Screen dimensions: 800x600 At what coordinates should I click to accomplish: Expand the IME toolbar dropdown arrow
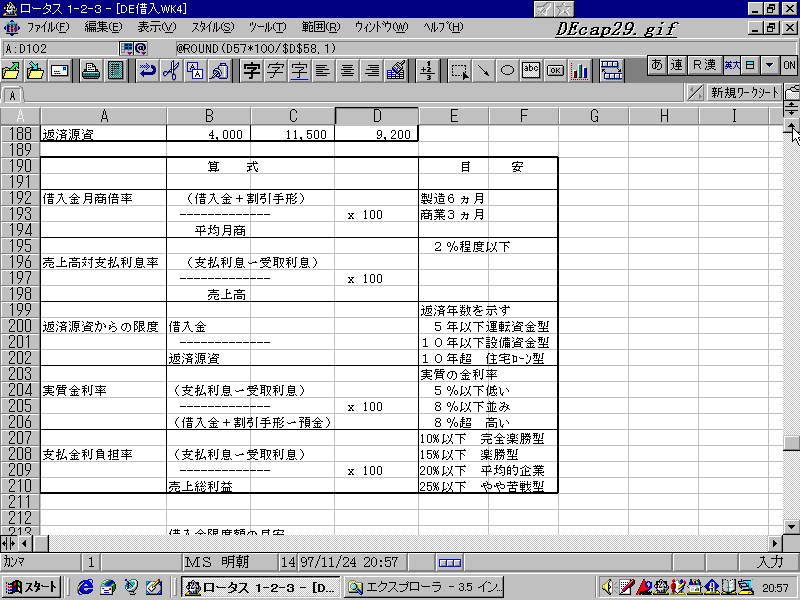click(768, 65)
